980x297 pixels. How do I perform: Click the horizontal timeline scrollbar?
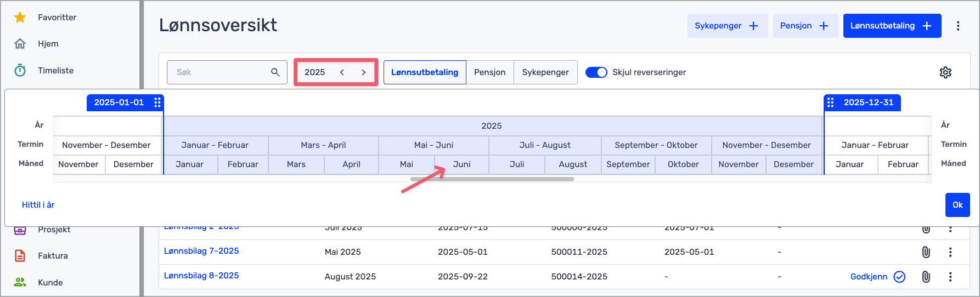tap(492, 179)
